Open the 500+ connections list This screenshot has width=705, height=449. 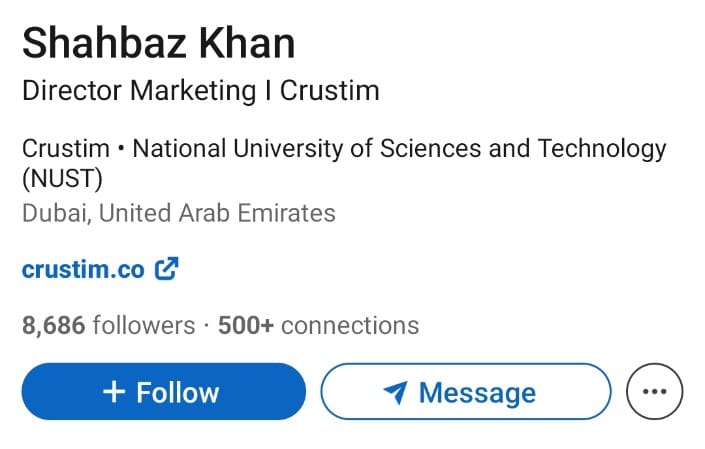318,325
